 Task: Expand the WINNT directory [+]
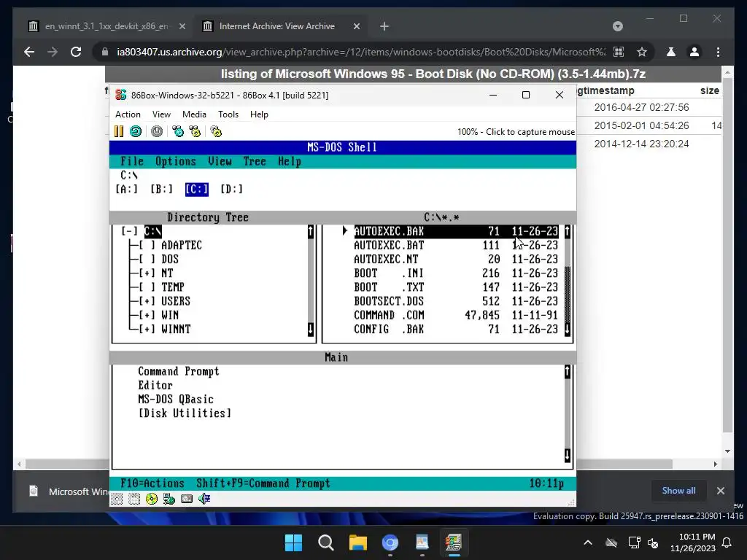[147, 329]
